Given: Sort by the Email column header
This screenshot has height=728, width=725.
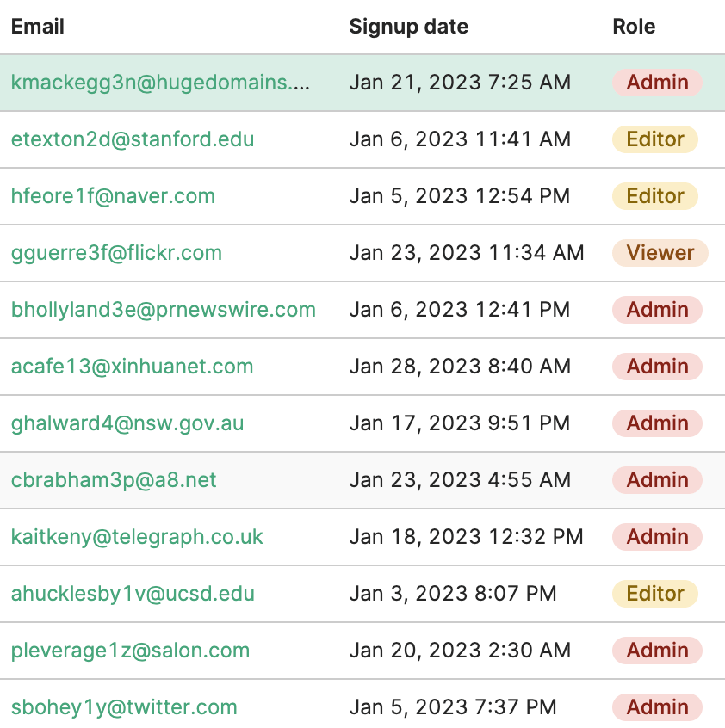Looking at the screenshot, I should point(38,27).
